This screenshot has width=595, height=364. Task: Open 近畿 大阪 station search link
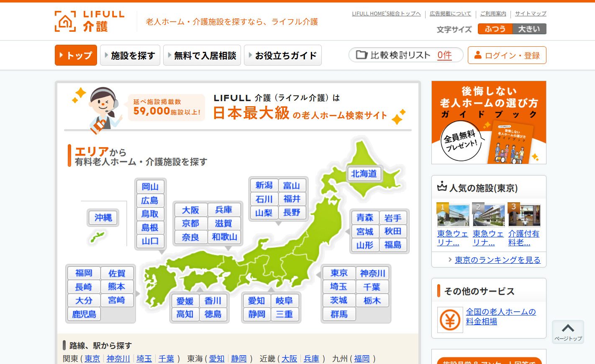click(289, 359)
